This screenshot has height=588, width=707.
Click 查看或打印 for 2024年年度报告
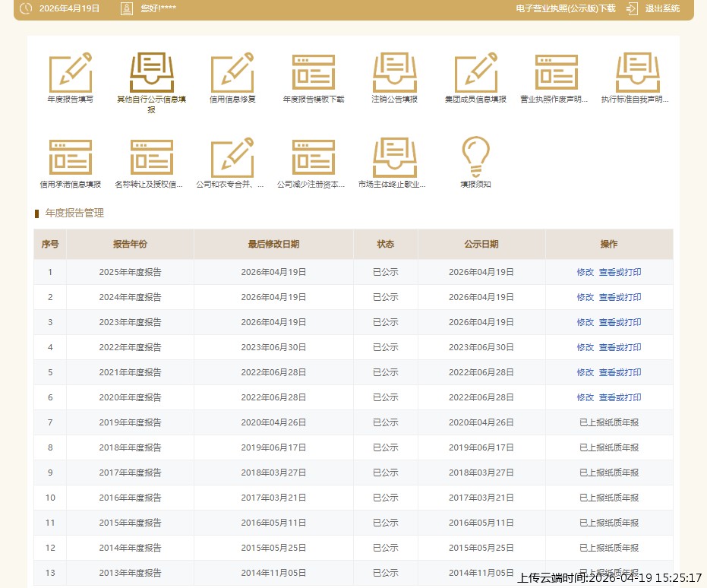coord(620,297)
